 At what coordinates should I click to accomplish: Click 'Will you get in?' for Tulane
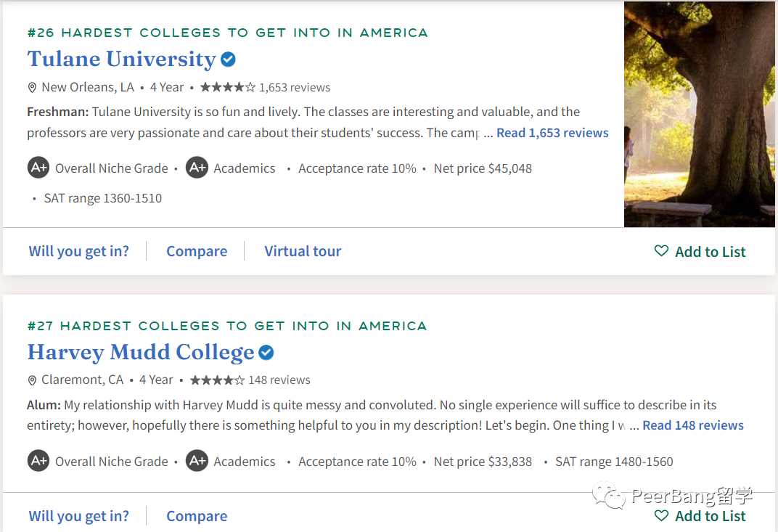(78, 251)
